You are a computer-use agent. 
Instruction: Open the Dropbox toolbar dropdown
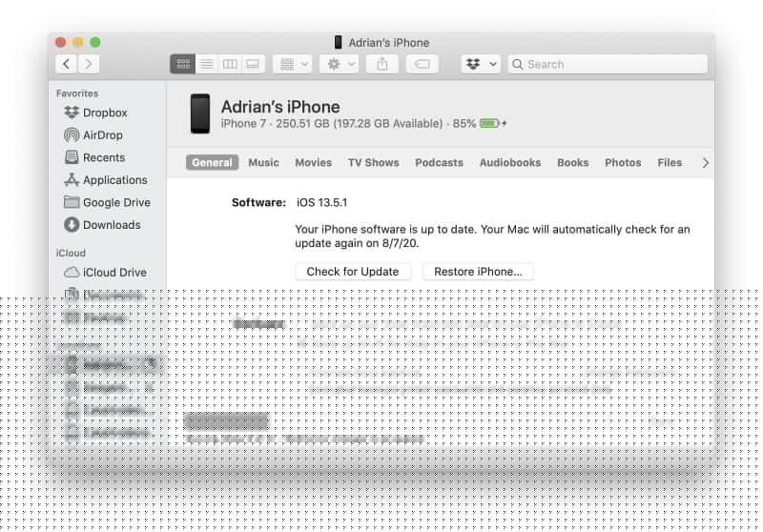(x=481, y=64)
